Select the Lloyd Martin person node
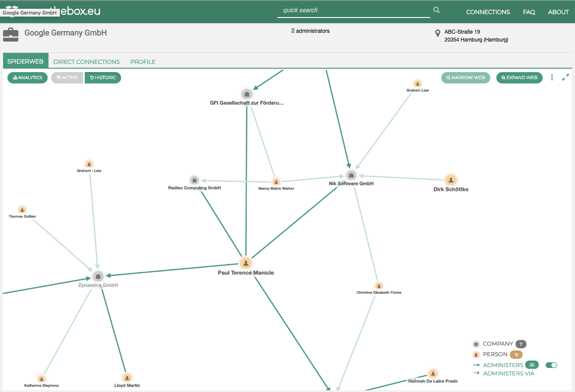The height and width of the screenshot is (392, 575). coord(127,378)
